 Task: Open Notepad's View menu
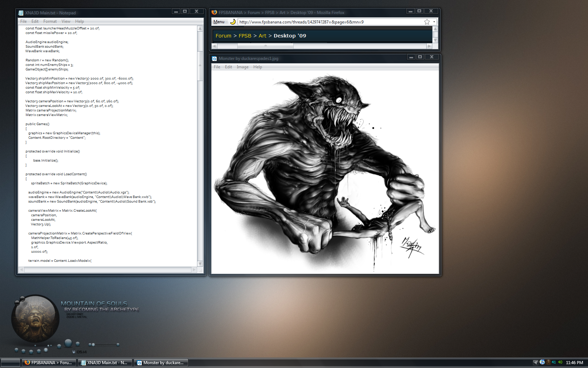coord(66,21)
